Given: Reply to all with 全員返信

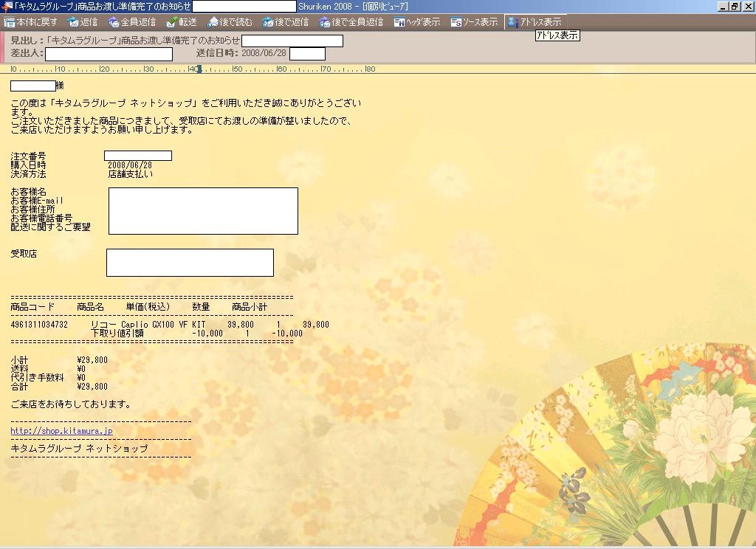Looking at the screenshot, I should [132, 22].
